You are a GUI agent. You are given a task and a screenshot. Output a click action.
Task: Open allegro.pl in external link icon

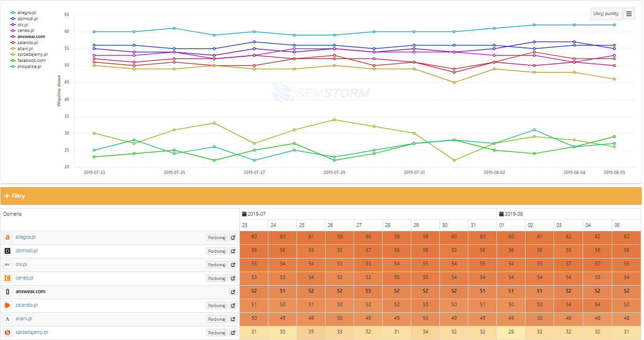[233, 238]
